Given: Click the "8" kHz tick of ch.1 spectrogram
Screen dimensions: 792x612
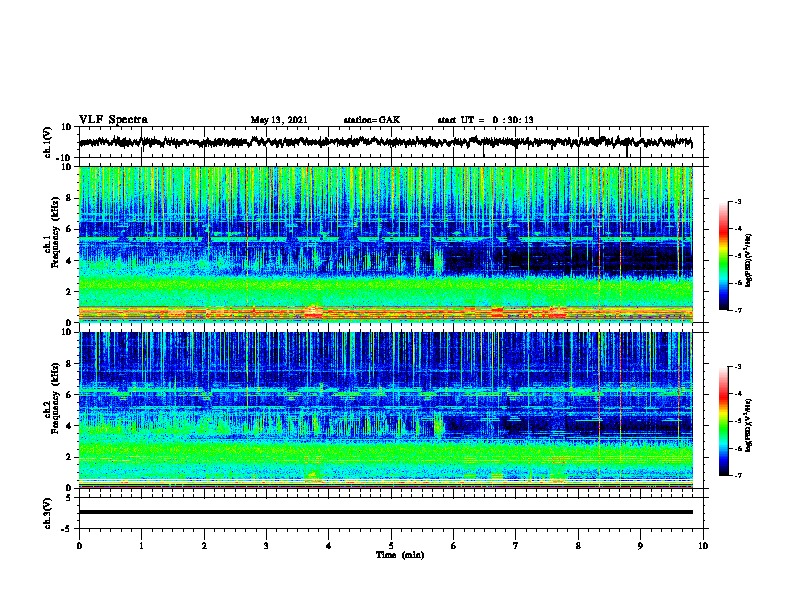Looking at the screenshot, I should click(70, 198).
